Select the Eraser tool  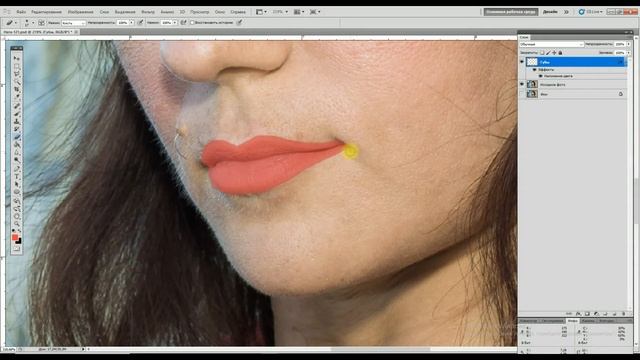click(17, 136)
